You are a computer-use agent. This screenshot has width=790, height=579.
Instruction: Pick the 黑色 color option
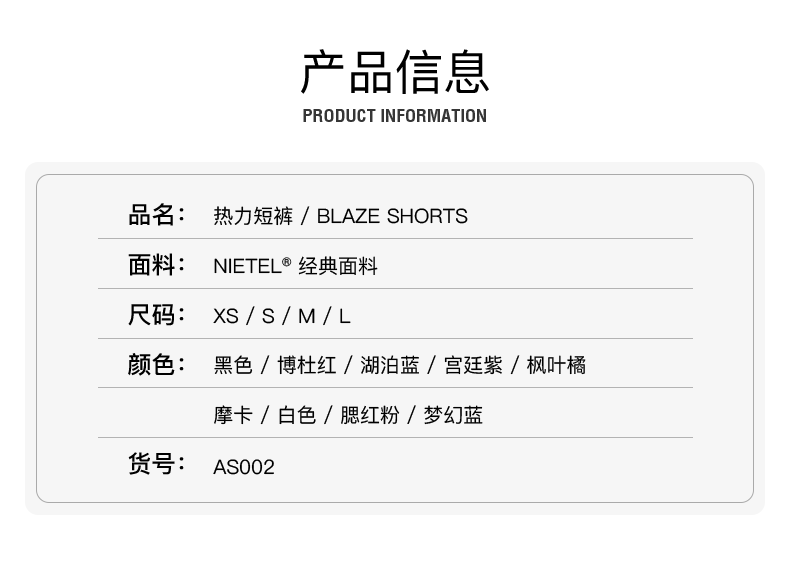(233, 365)
